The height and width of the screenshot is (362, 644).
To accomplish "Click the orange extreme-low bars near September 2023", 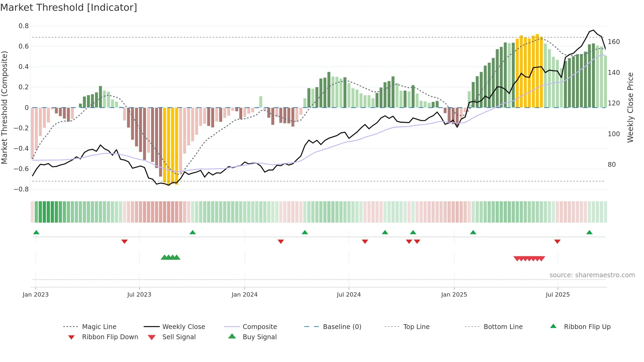I will [x=171, y=146].
